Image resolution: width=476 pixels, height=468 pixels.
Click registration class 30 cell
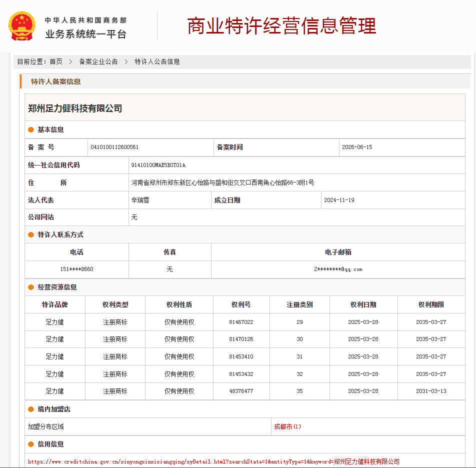[x=299, y=339]
